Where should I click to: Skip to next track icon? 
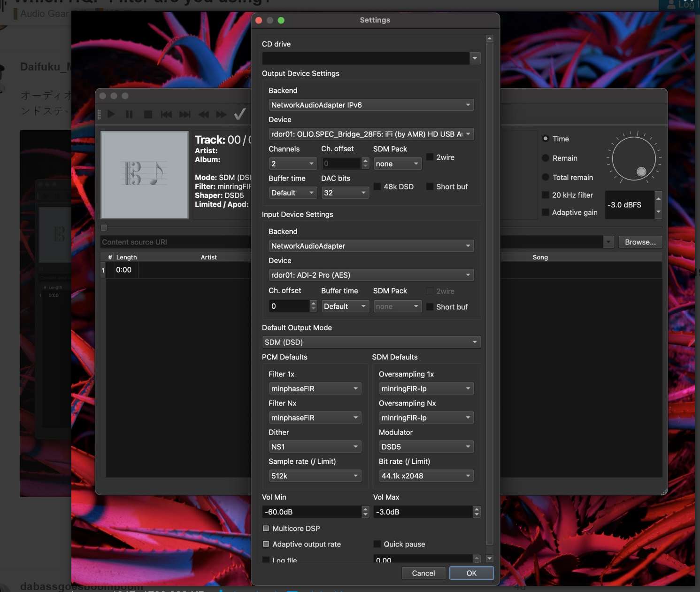pos(185,114)
